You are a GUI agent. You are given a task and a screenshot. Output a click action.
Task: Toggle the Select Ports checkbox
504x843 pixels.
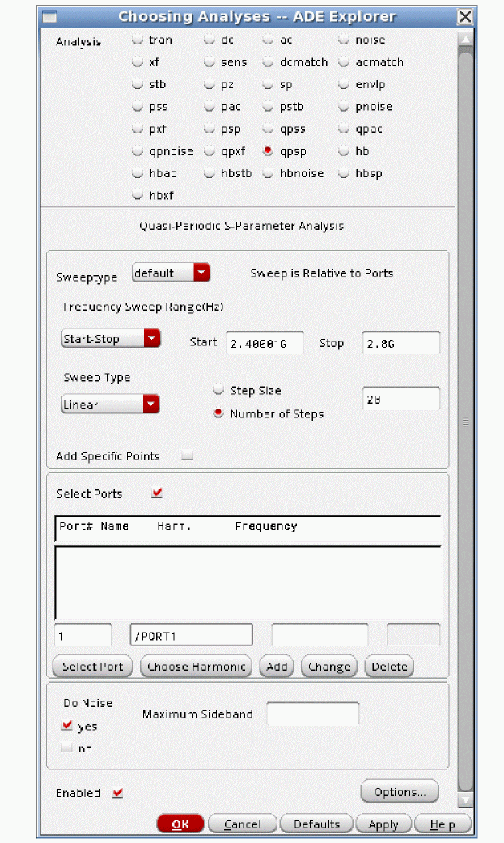coord(157,494)
